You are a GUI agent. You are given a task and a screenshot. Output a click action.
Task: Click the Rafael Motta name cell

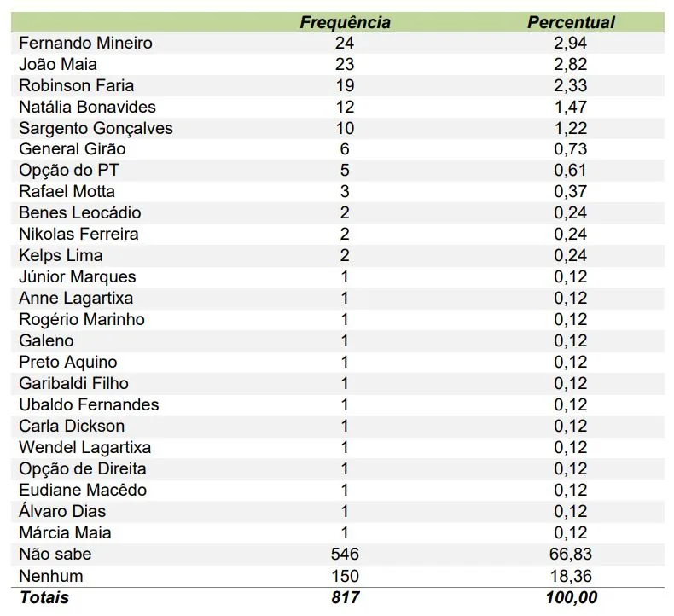(x=67, y=192)
